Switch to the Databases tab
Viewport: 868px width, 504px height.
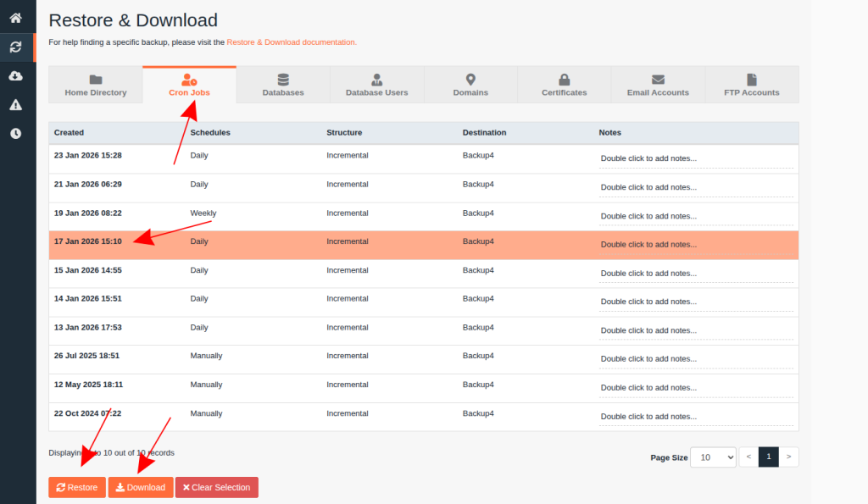pos(283,85)
